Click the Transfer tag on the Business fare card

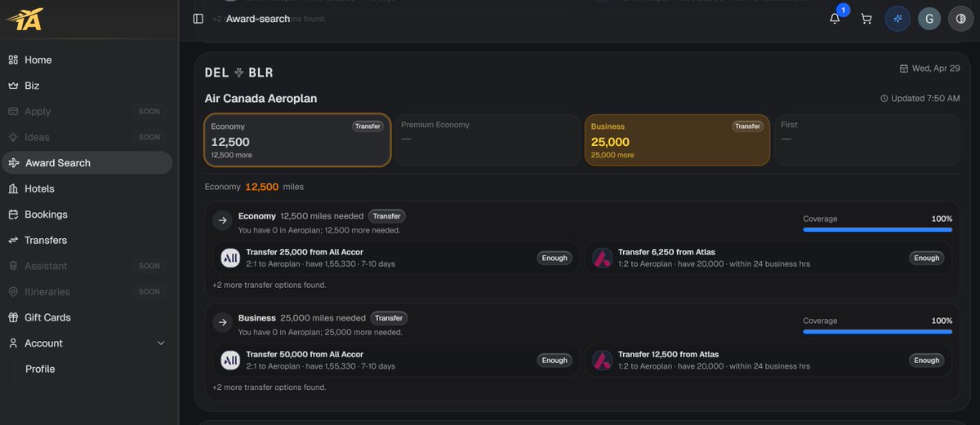click(747, 126)
